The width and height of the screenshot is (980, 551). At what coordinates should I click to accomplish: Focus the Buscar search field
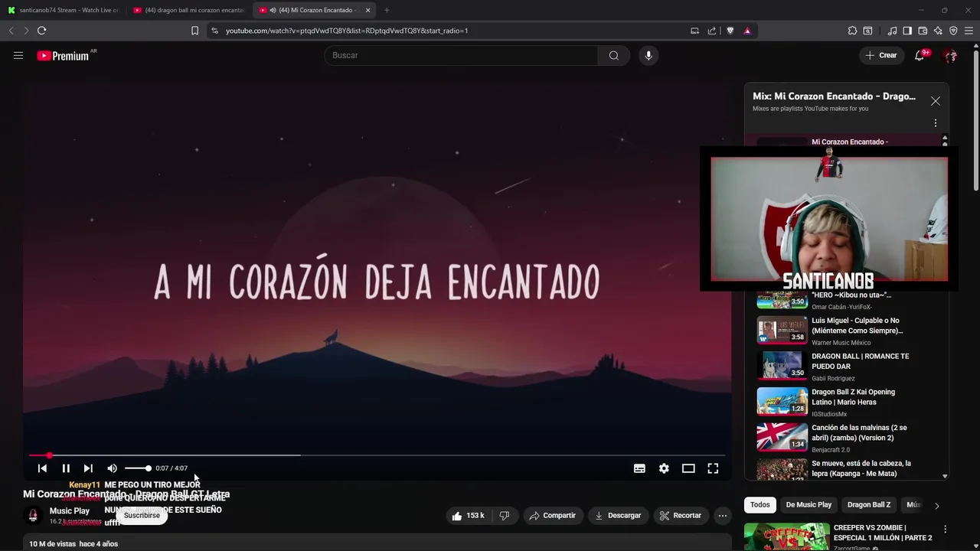(x=461, y=55)
